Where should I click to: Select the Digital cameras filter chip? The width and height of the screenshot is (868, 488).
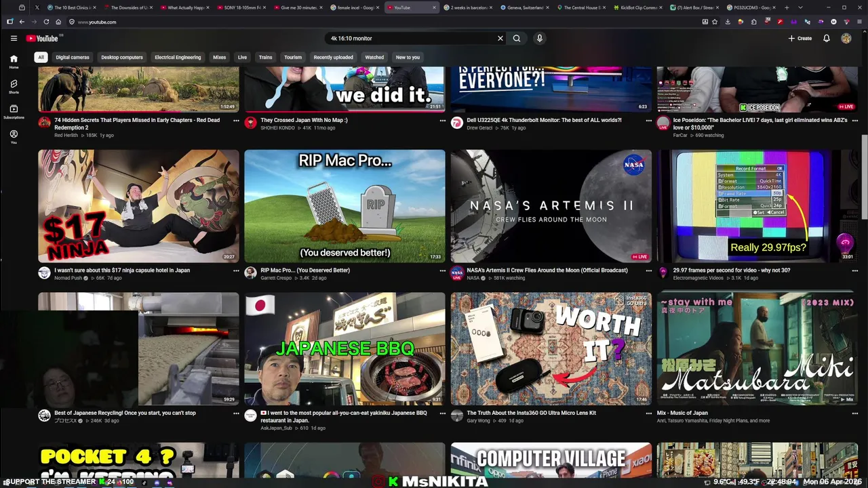pyautogui.click(x=73, y=58)
